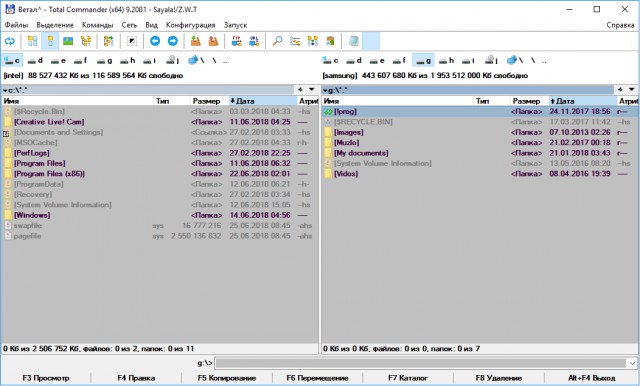640x386 pixels.
Task: Select drive c in left panel
Action: [x=12, y=61]
